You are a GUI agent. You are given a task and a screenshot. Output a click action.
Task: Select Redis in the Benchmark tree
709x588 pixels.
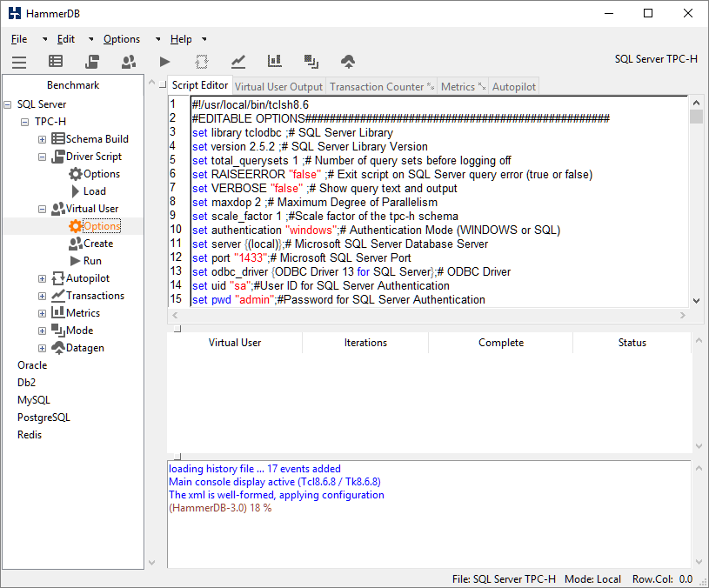click(x=30, y=435)
